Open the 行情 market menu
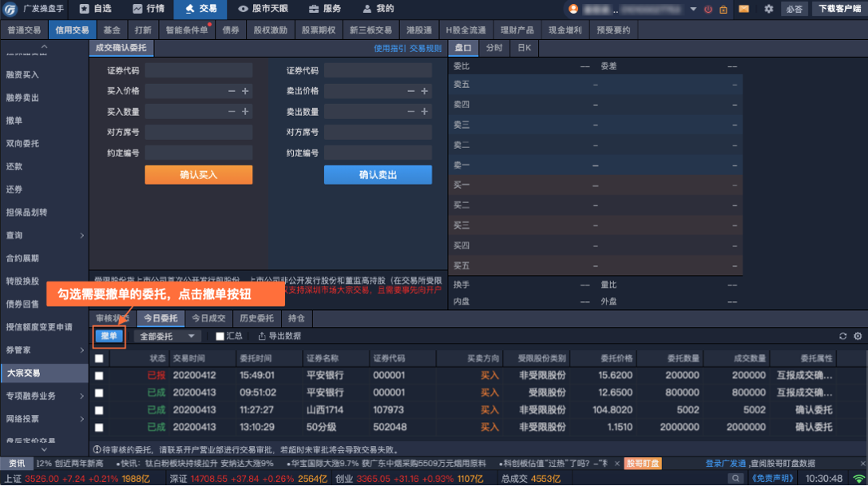The height and width of the screenshot is (486, 868). (x=149, y=9)
